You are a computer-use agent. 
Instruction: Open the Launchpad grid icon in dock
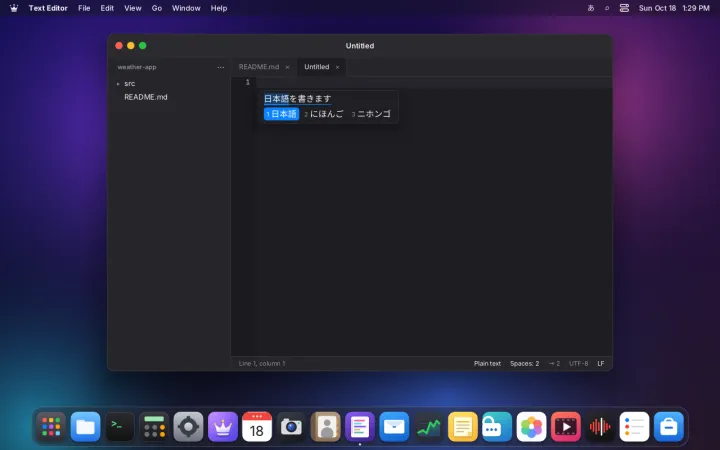tap(51, 427)
